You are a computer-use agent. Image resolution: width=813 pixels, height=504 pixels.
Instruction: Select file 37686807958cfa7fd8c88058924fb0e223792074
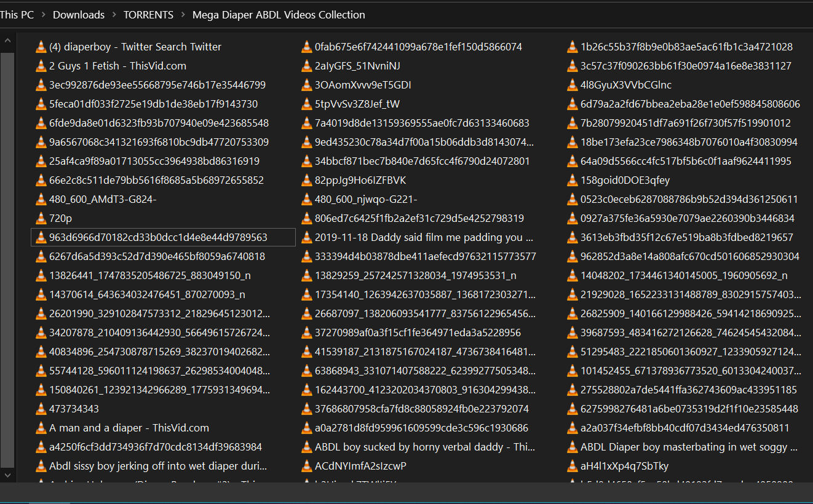(422, 409)
